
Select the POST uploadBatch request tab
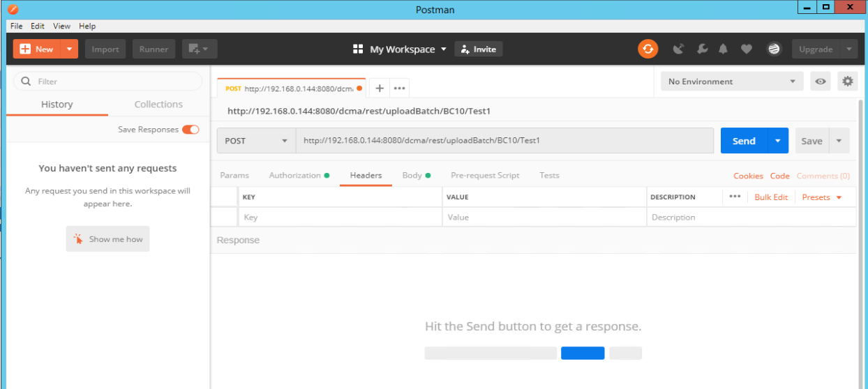click(x=292, y=89)
